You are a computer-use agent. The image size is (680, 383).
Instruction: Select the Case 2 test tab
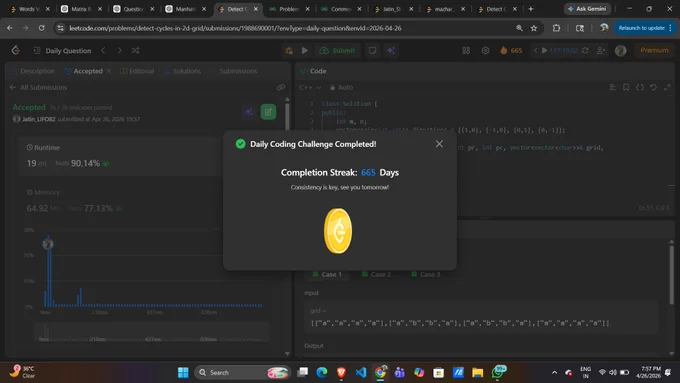[x=377, y=274]
